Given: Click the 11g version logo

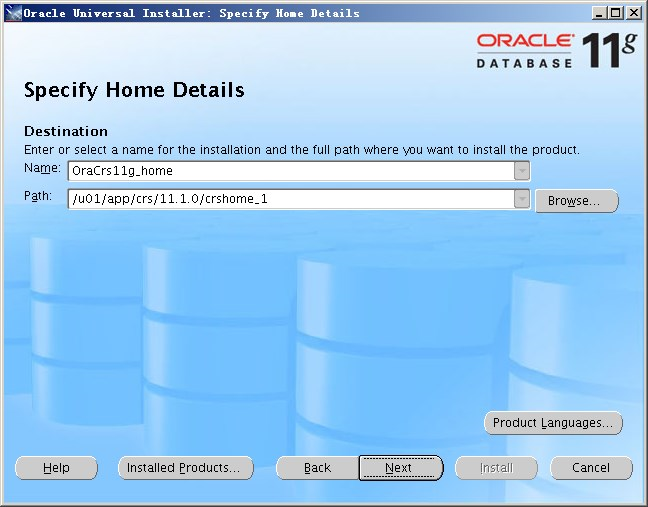Looking at the screenshot, I should [x=609, y=50].
